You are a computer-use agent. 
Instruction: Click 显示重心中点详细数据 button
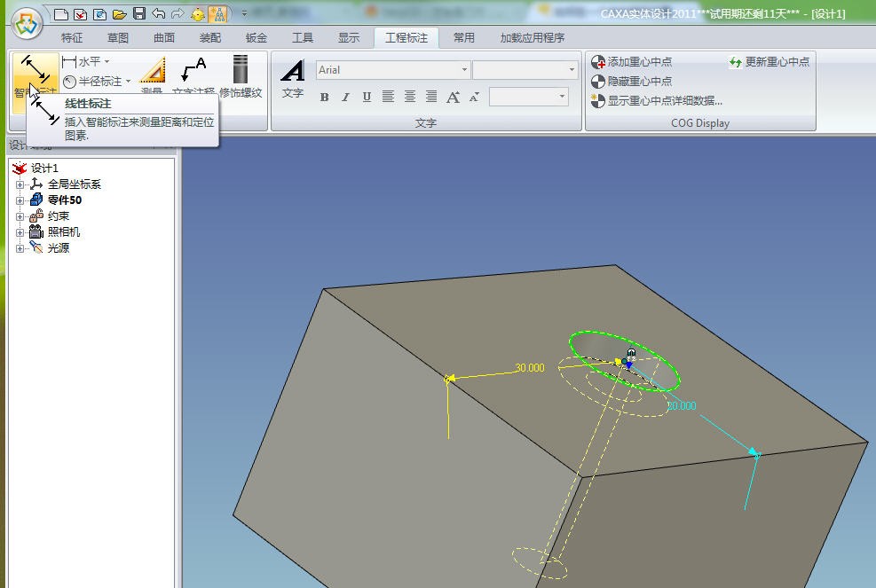[657, 101]
